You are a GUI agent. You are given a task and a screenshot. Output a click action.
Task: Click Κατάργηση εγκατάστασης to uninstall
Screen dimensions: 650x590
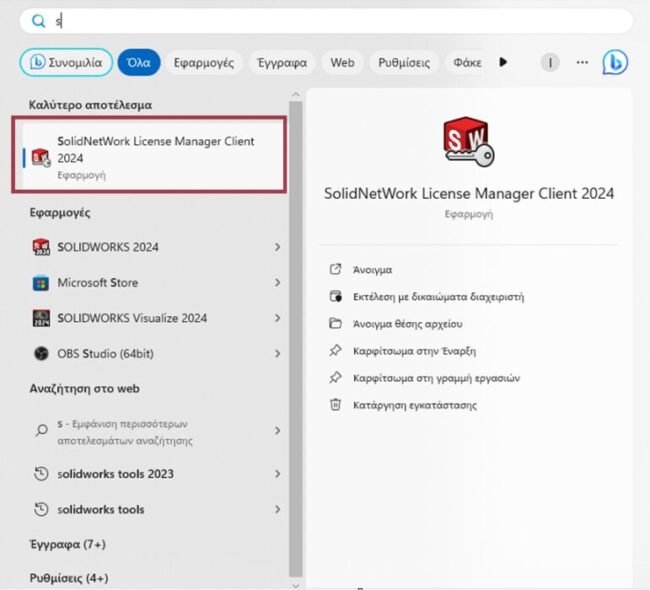pos(414,405)
